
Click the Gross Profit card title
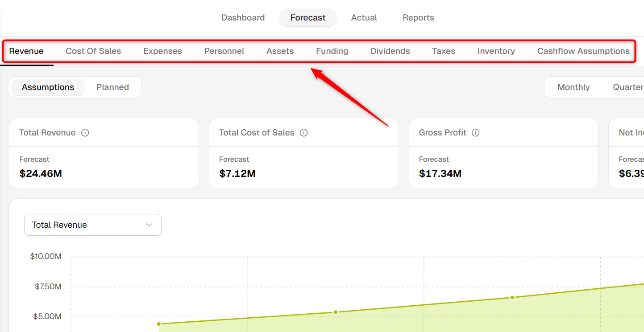coord(443,133)
